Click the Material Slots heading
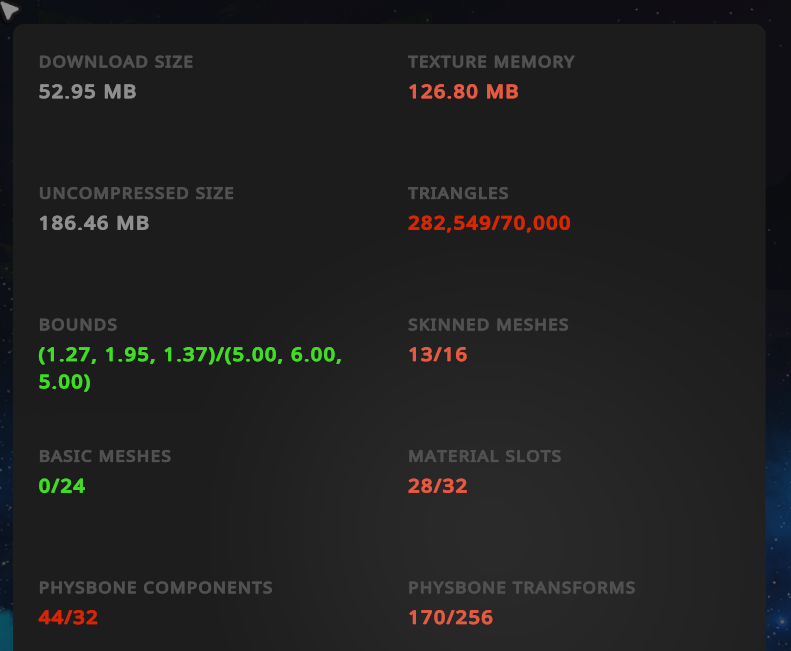 pyautogui.click(x=484, y=456)
